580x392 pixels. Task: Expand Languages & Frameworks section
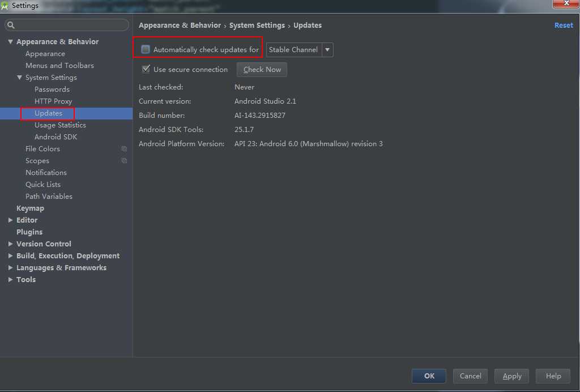[10, 267]
